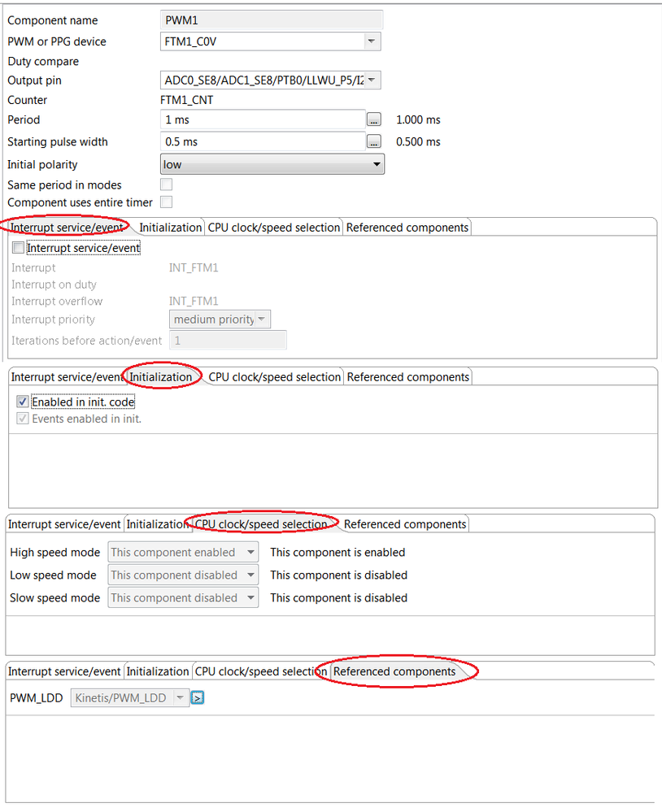Click the arrow icon next to PWM_LDD
Viewport: 662px width, 812px height.
tap(198, 697)
